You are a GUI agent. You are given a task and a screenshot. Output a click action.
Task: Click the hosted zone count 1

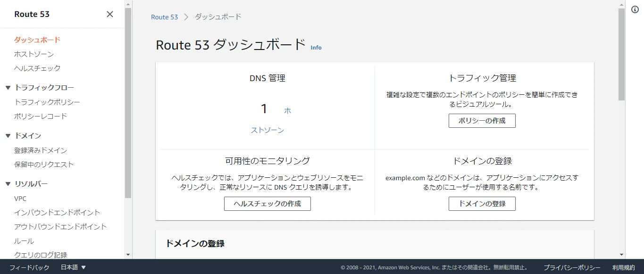(264, 109)
